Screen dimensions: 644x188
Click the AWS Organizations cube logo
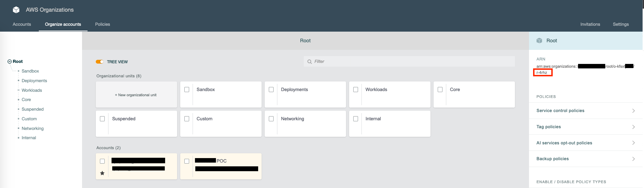(16, 10)
